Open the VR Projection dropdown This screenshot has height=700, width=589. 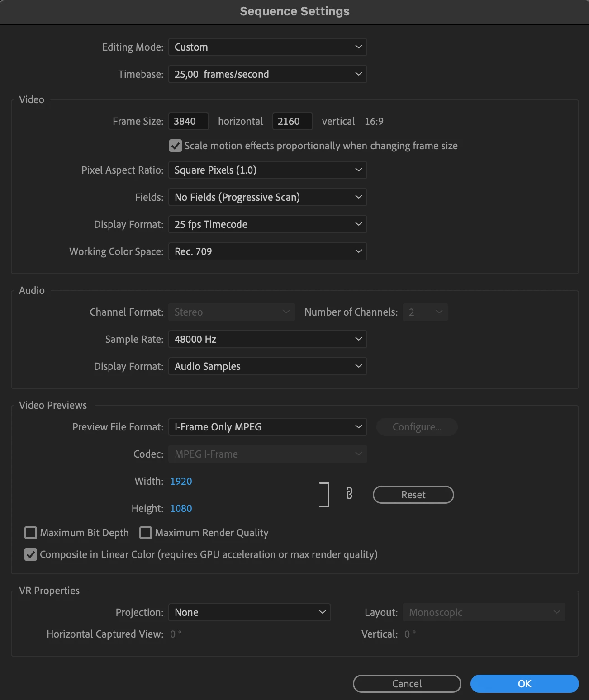point(250,612)
